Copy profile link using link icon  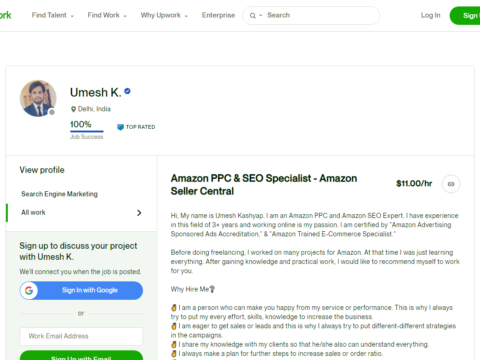coord(451,184)
